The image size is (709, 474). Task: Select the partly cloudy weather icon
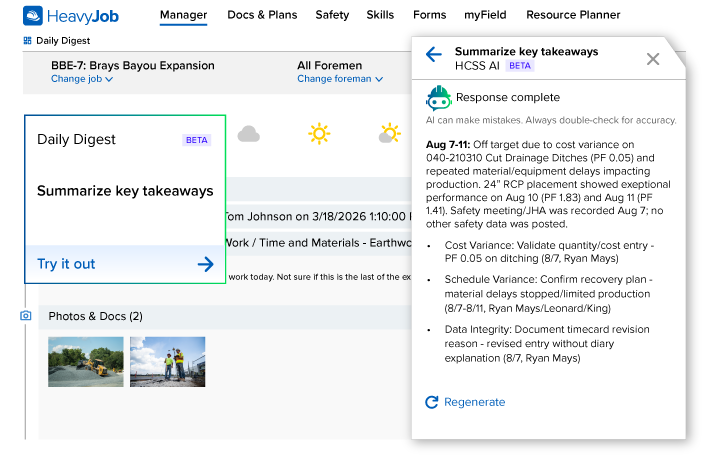pyautogui.click(x=390, y=134)
